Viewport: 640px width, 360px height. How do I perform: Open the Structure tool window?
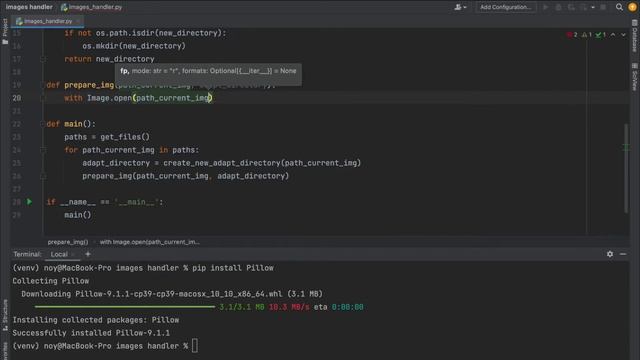(5, 315)
